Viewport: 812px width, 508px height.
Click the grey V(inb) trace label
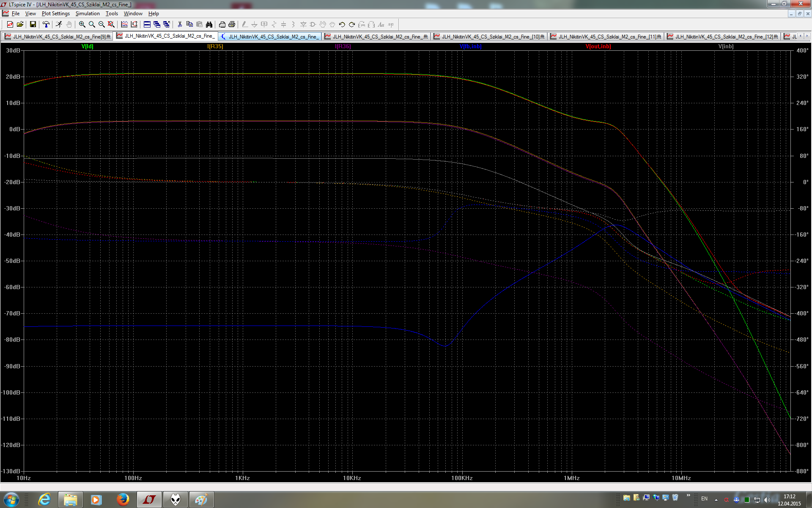pyautogui.click(x=726, y=46)
